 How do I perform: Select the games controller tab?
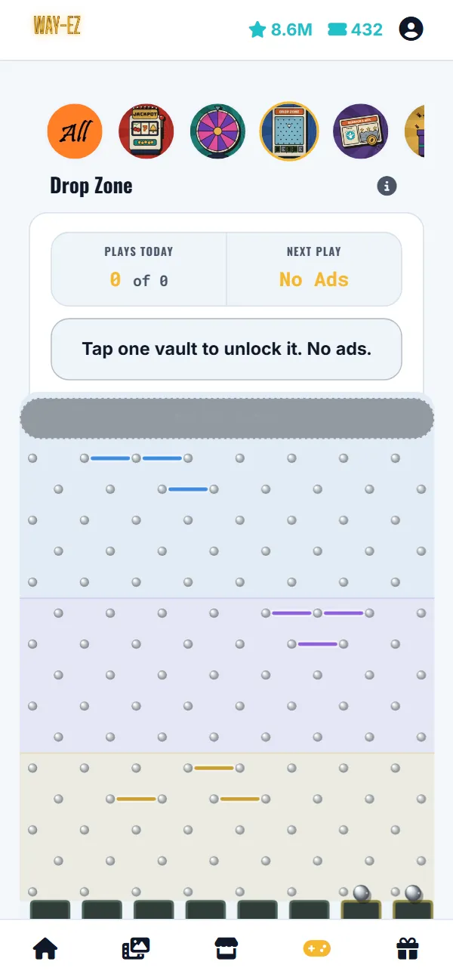317,948
